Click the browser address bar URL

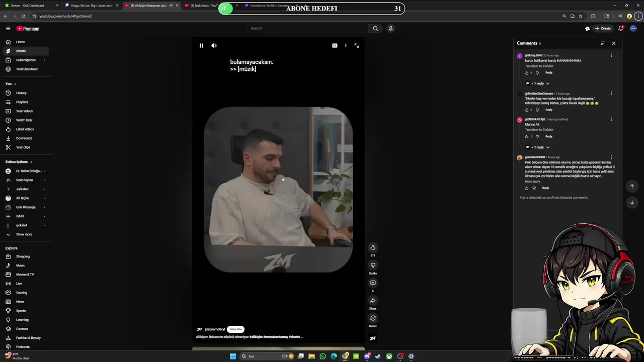[66, 16]
